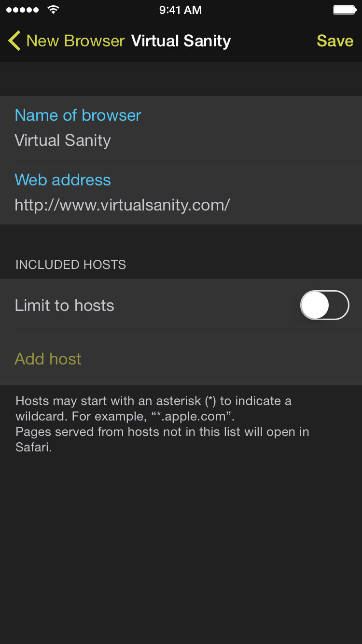This screenshot has height=644, width=362.
Task: Tap the Limit to hosts row label
Action: [65, 305]
